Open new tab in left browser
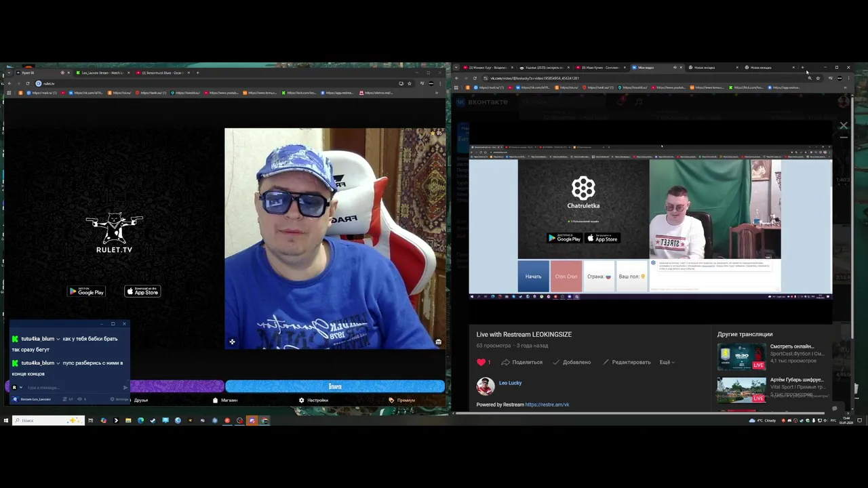The width and height of the screenshot is (868, 488). 197,73
